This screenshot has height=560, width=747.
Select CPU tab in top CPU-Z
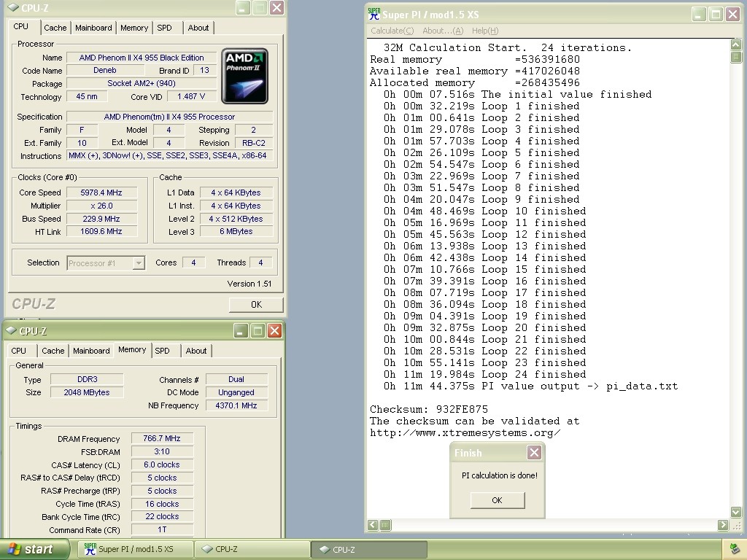pos(21,27)
